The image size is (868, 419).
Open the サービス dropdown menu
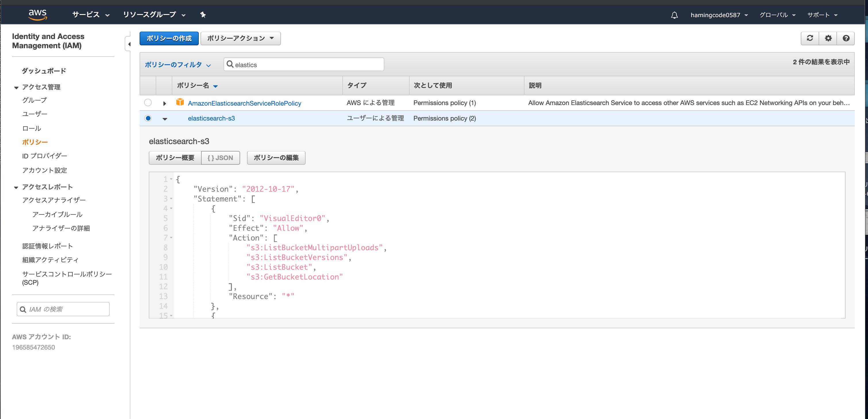pos(91,15)
